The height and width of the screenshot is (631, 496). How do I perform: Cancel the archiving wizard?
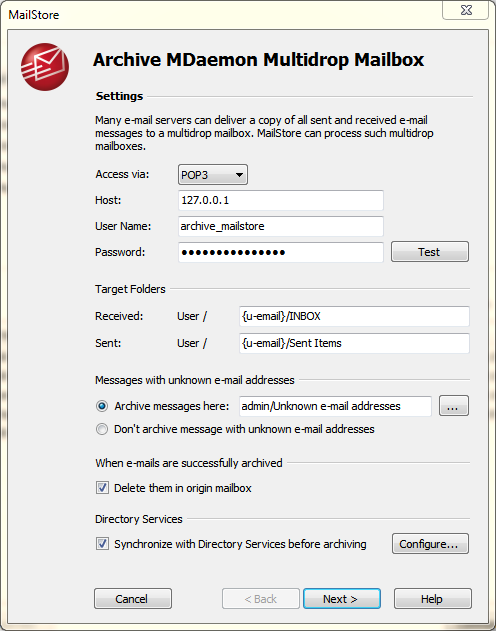[133, 599]
